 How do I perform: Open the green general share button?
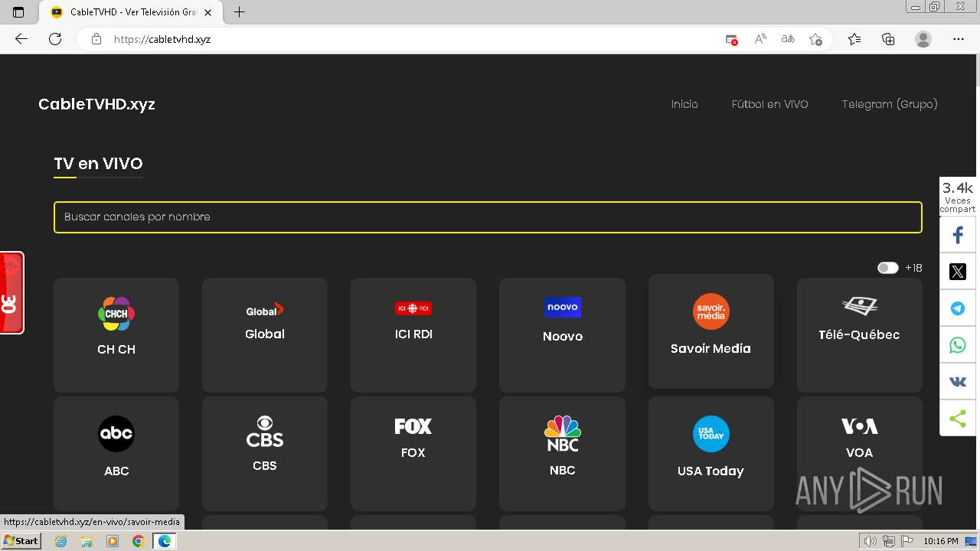pos(958,419)
